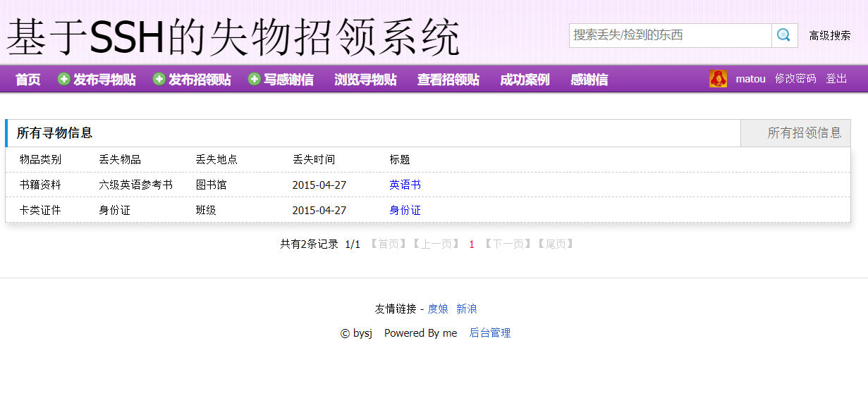Open the 首页 navigation menu item
This screenshot has width=868, height=410.
pos(27,79)
